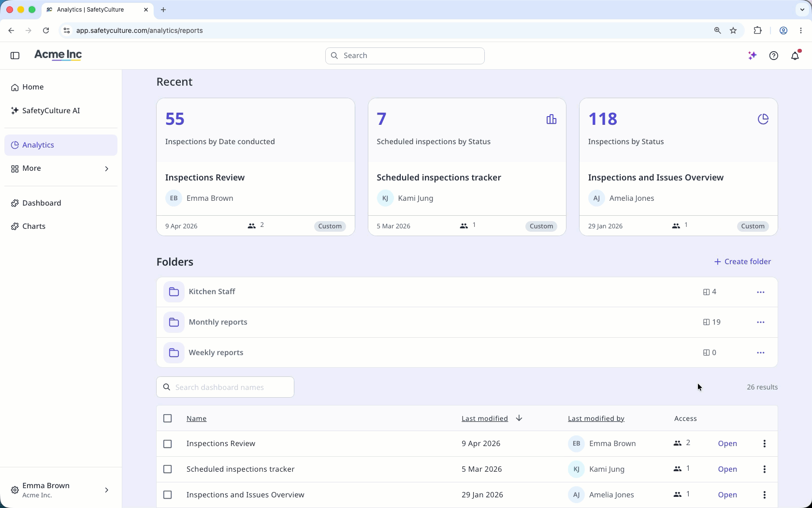Open the notifications bell
This screenshot has height=508, width=812.
pos(795,56)
